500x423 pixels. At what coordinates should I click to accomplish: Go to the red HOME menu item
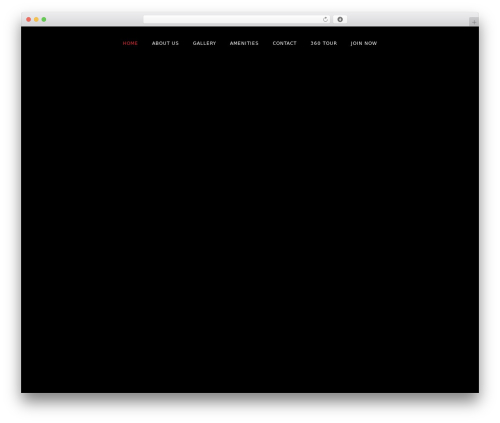pos(130,43)
